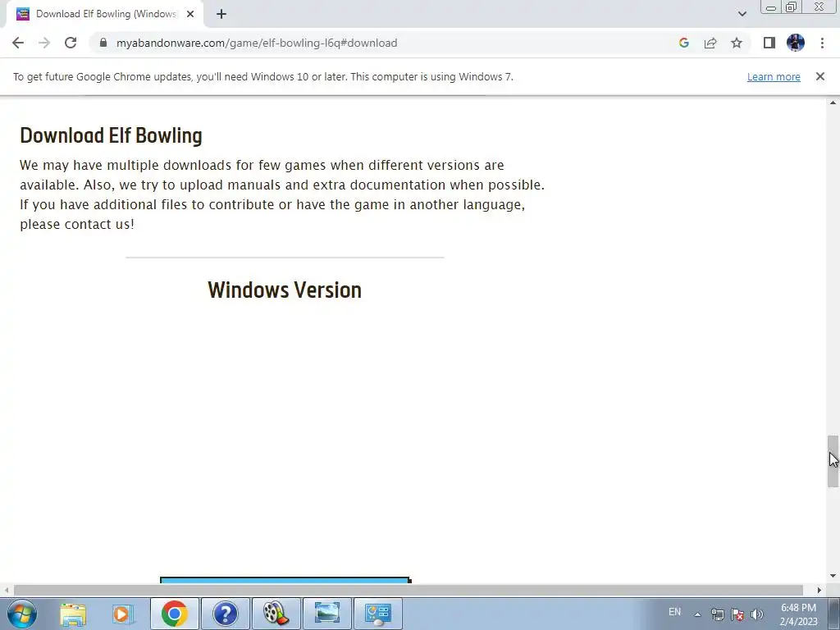Click the Download Elf Bowling heading
This screenshot has height=630, width=840.
point(111,135)
